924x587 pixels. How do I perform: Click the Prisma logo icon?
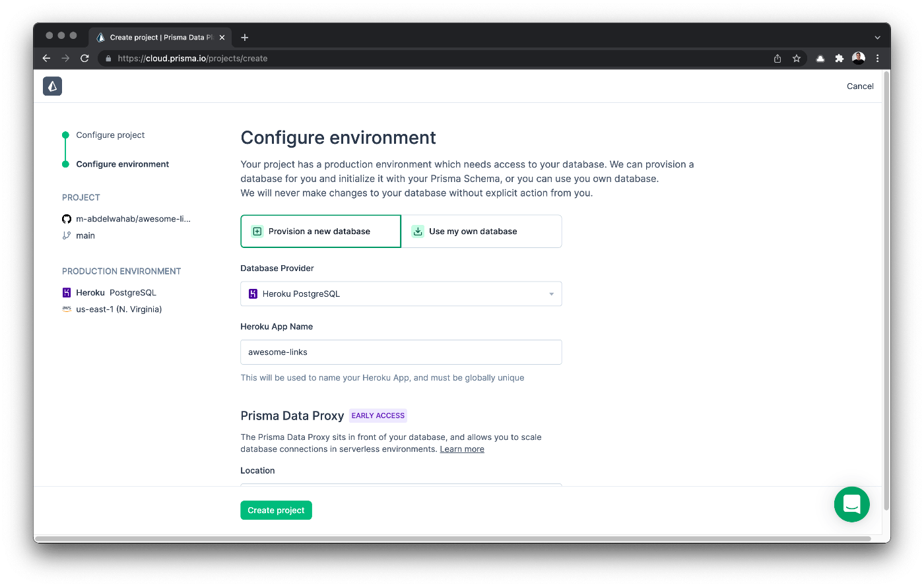[52, 86]
